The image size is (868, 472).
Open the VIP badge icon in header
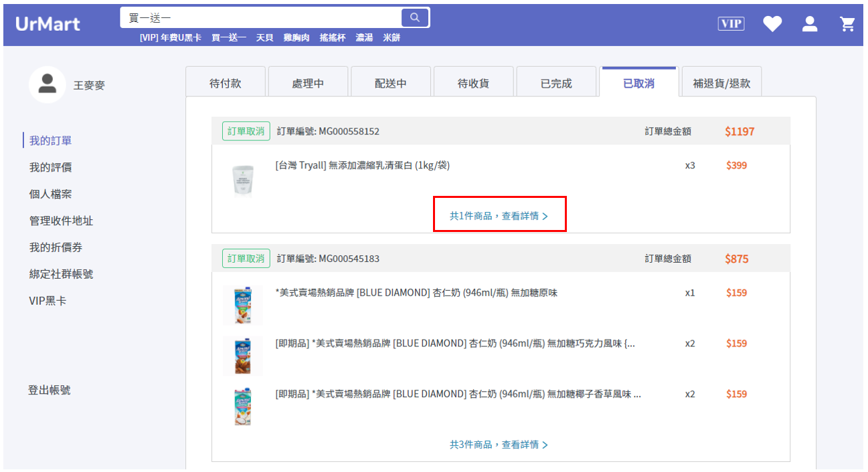coord(731,24)
